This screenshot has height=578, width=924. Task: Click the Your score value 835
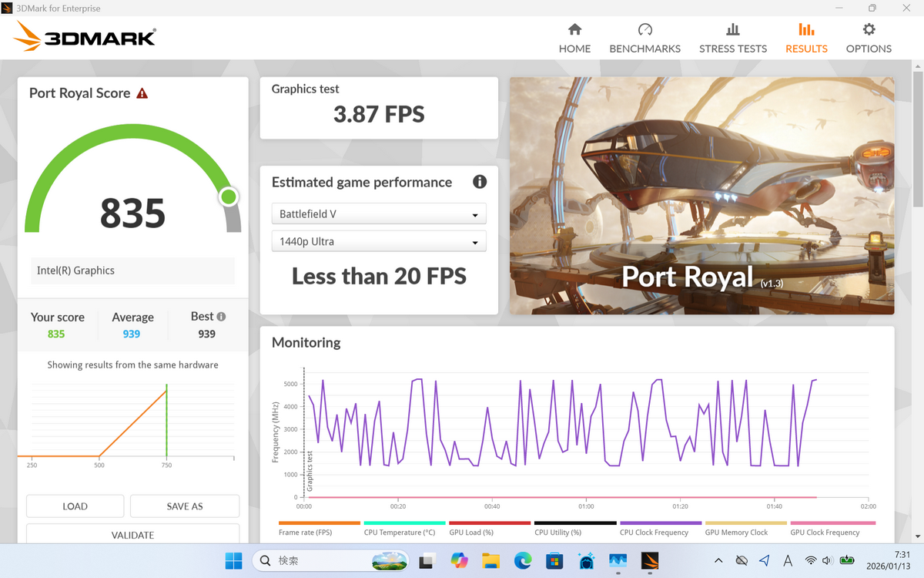point(56,334)
